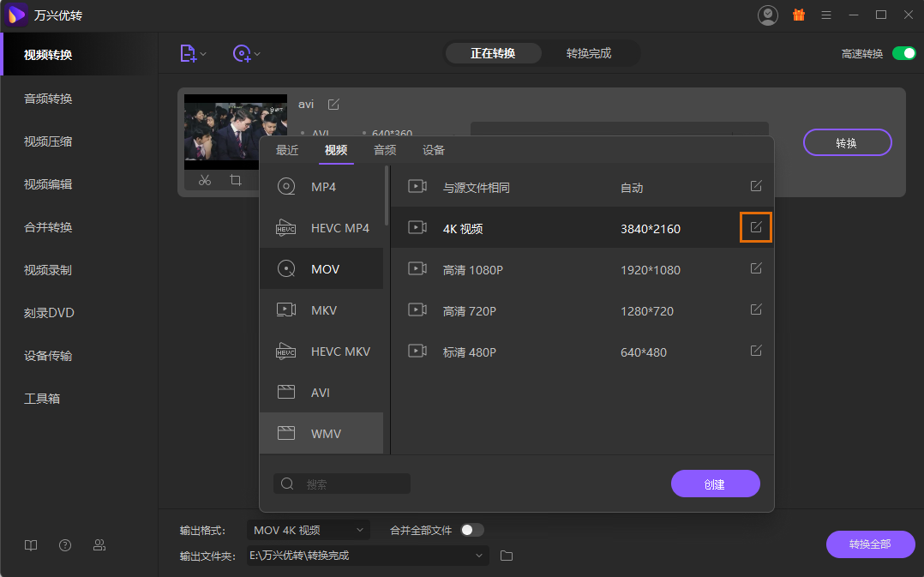Click the load DVD disc icon
This screenshot has width=924, height=577.
click(x=243, y=53)
